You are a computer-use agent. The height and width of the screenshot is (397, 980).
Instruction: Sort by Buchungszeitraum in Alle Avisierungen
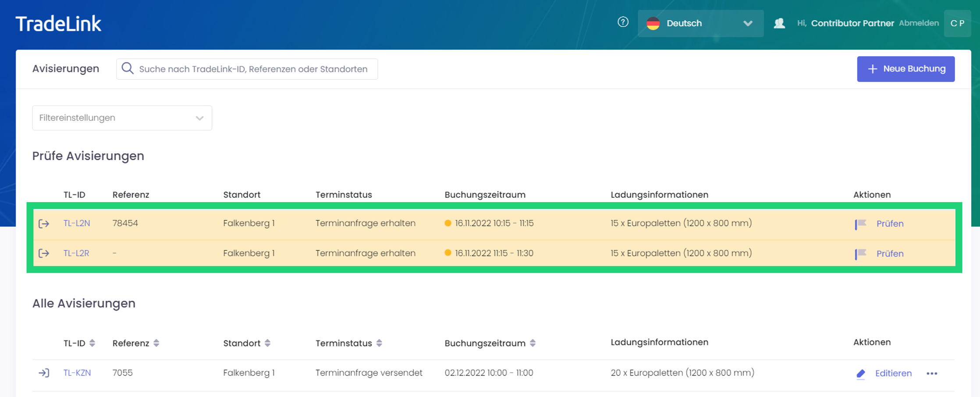coord(533,343)
